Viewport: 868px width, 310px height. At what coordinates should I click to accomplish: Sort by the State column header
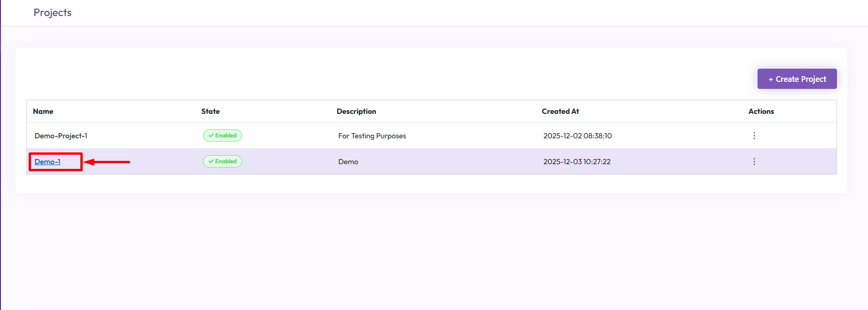pyautogui.click(x=211, y=111)
